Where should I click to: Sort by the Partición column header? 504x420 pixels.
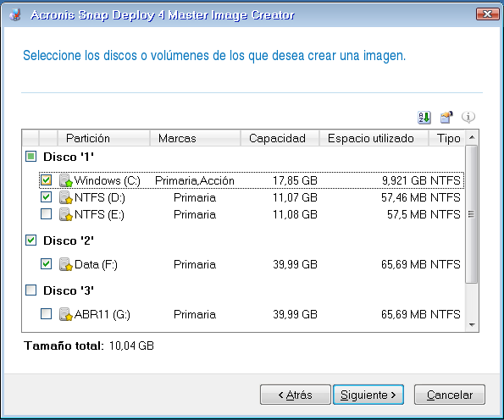(x=103, y=138)
